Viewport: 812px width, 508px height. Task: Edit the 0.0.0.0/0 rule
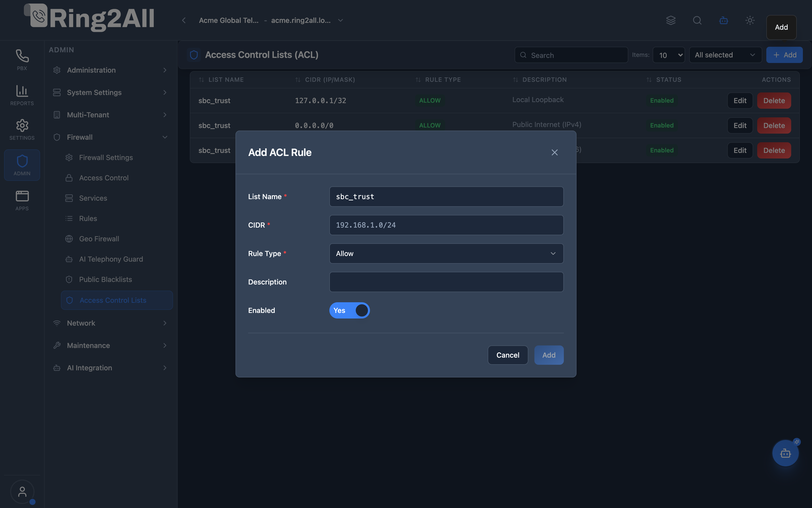(x=740, y=125)
